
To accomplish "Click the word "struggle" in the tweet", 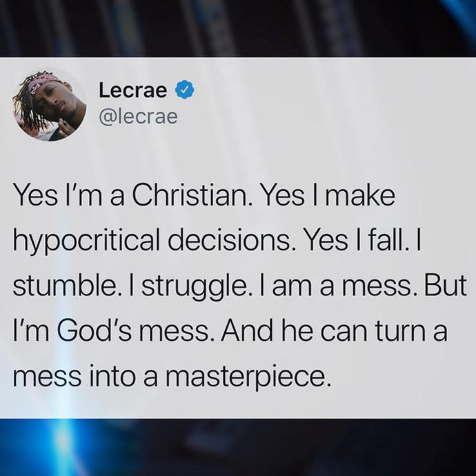I will (x=193, y=288).
